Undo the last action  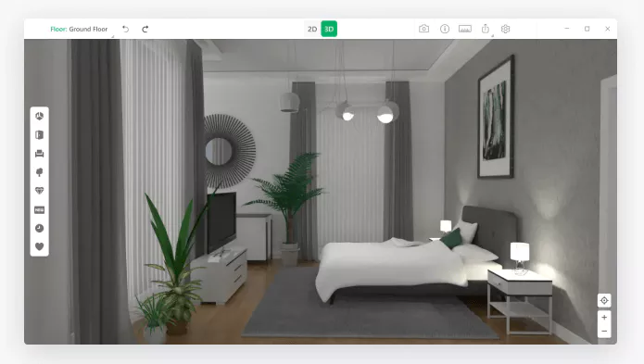click(x=126, y=29)
